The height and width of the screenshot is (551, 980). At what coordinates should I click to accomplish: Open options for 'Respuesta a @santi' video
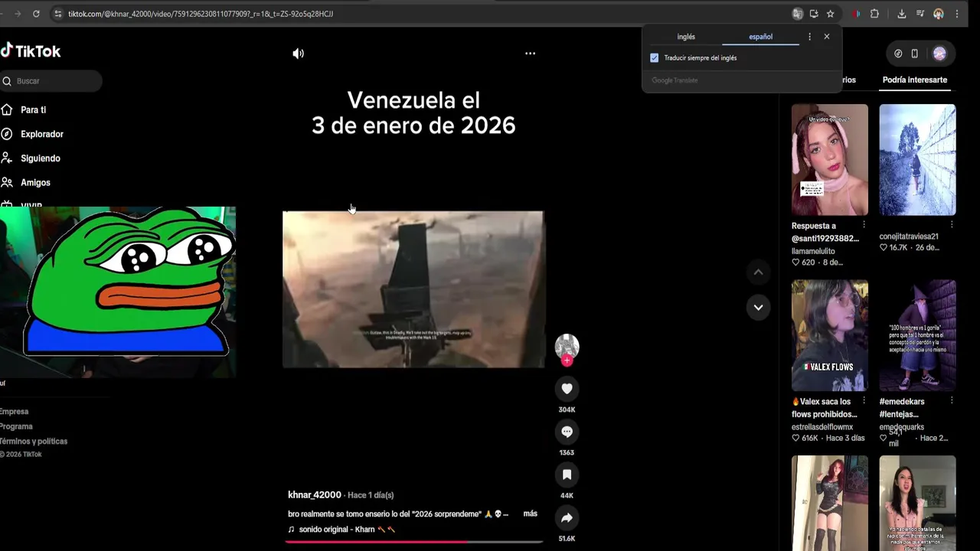click(x=864, y=225)
